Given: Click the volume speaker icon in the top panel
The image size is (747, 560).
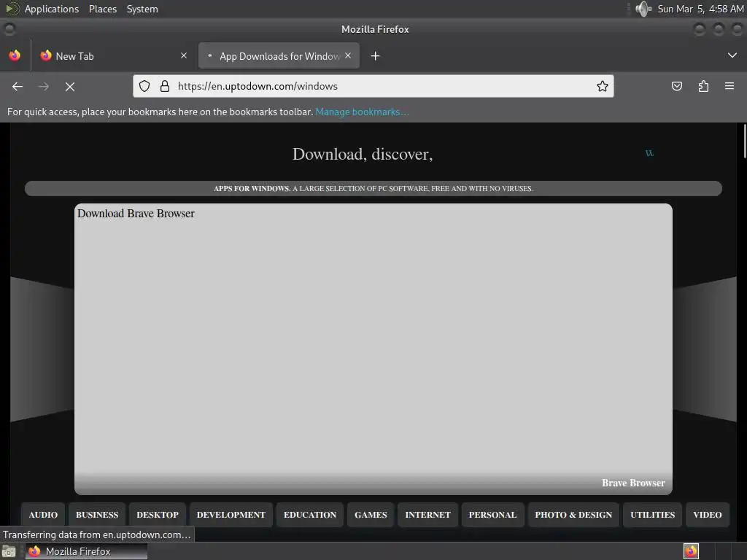Looking at the screenshot, I should pos(643,9).
